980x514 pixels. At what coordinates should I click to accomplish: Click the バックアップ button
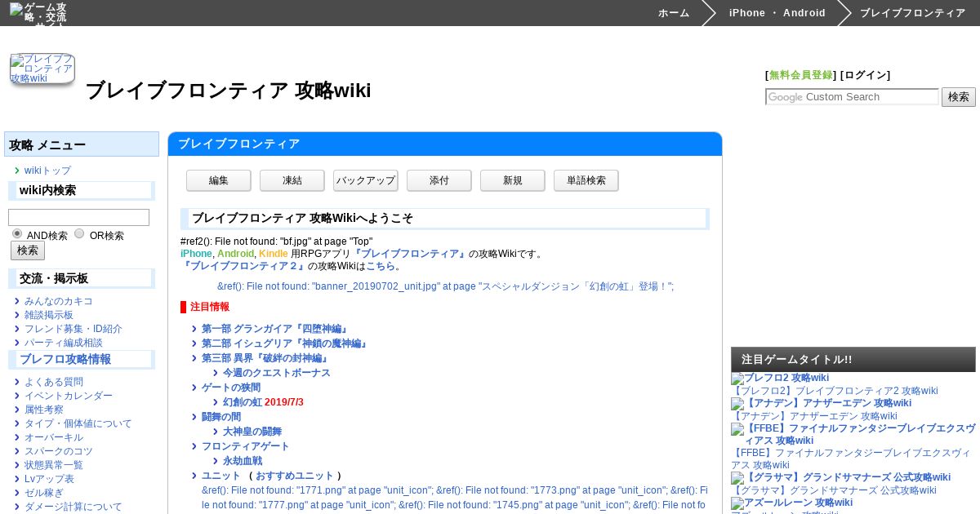tap(366, 180)
